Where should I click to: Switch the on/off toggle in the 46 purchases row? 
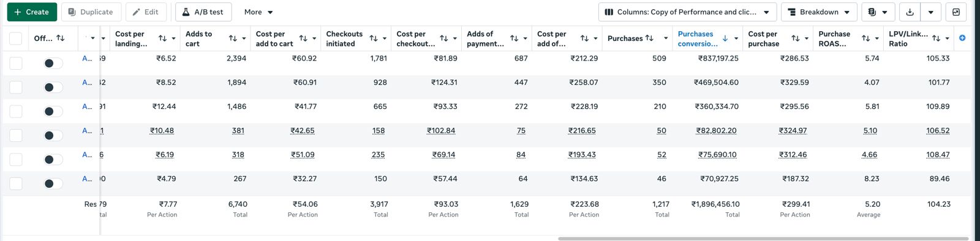point(53,184)
